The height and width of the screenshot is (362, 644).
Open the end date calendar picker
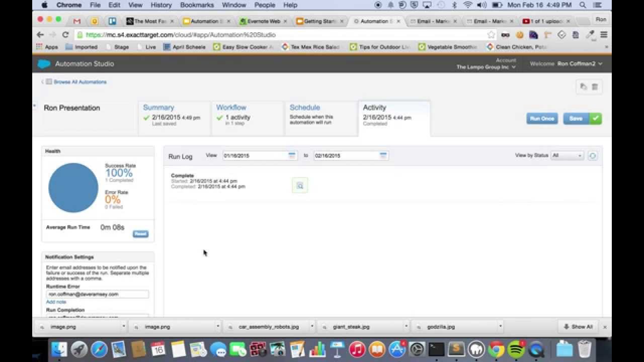point(383,156)
